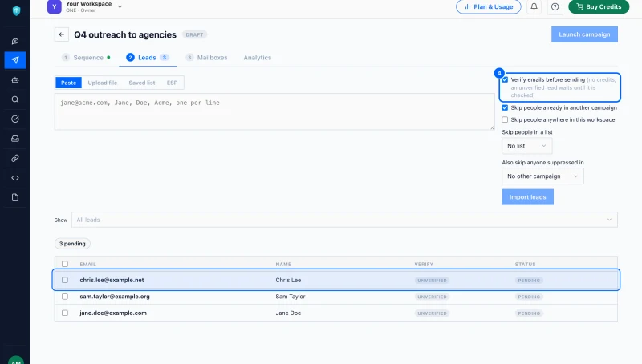Select the chris.lee@example.net row checkbox
The width and height of the screenshot is (642, 364).
65,280
